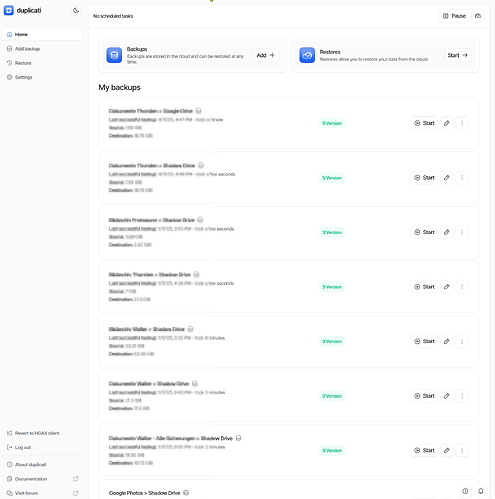Open the Restore page in the sidebar
This screenshot has height=499, width=495.
click(42, 63)
